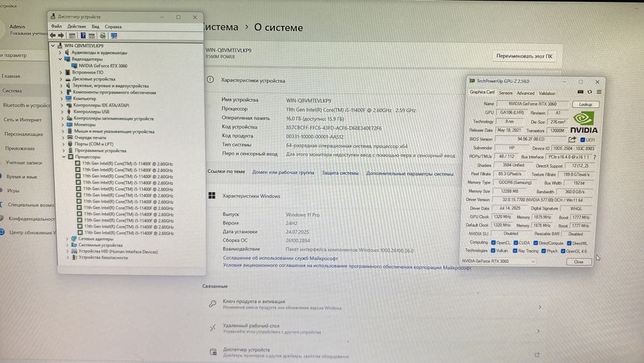Click the forward arrow in Device Manager toolbar
Screen dimensions: 644x363
click(61, 35)
